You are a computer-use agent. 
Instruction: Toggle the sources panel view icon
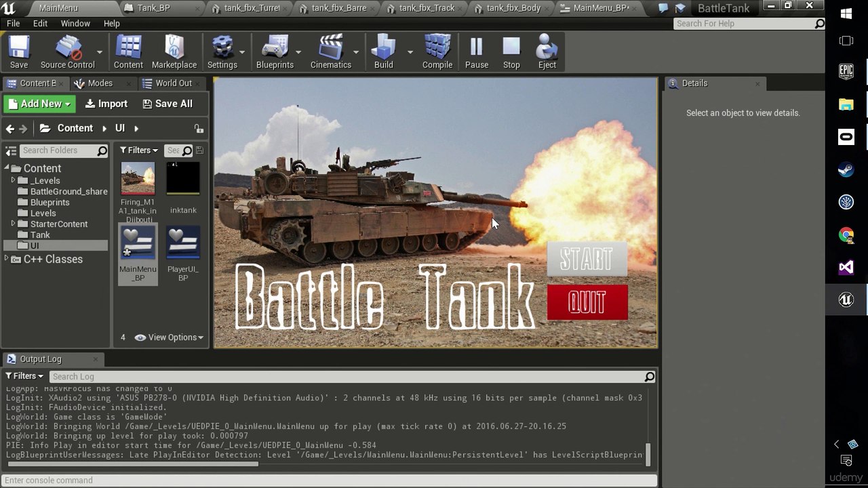tap(11, 150)
